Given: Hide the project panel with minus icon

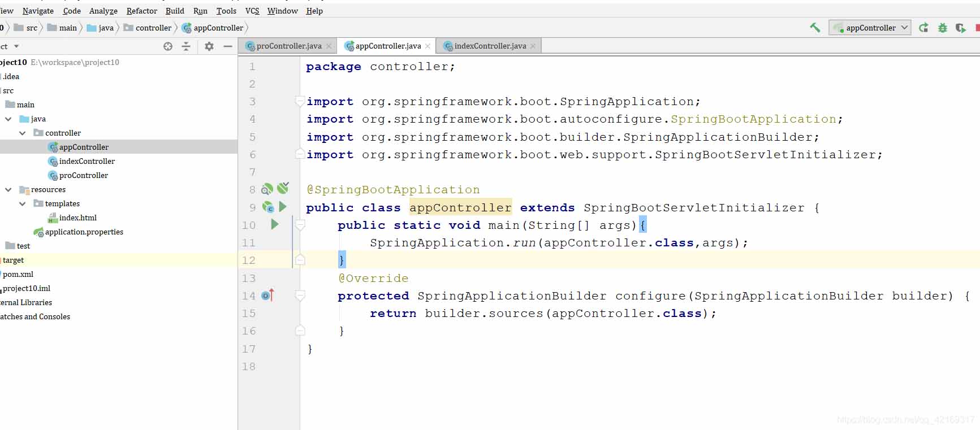Looking at the screenshot, I should click(x=228, y=46).
